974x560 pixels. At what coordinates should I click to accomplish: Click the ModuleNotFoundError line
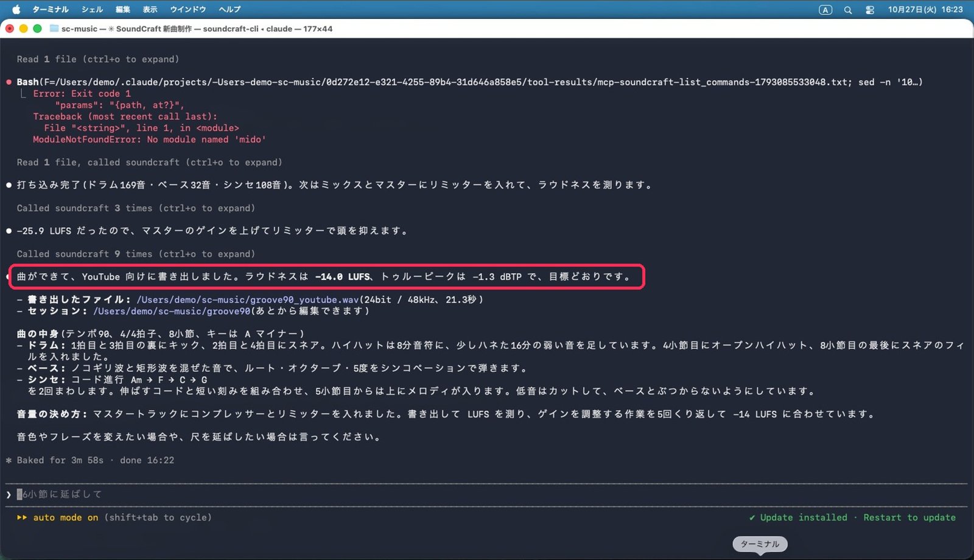(149, 139)
